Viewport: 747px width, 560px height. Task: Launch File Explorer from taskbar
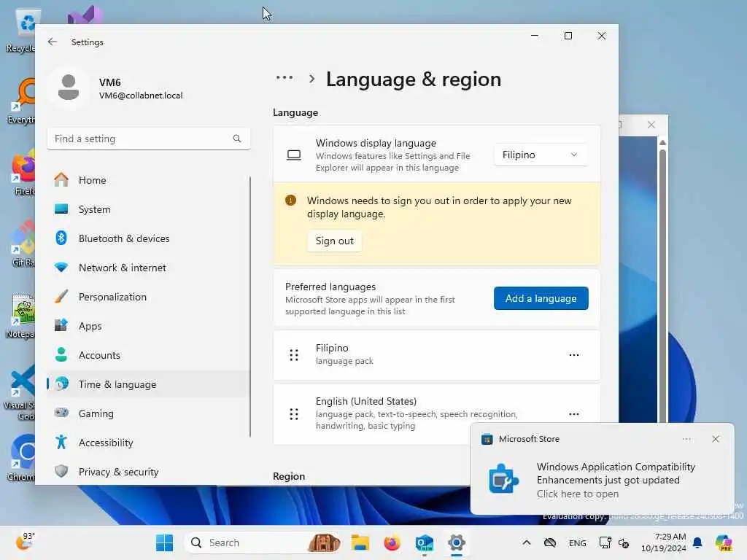[360, 542]
